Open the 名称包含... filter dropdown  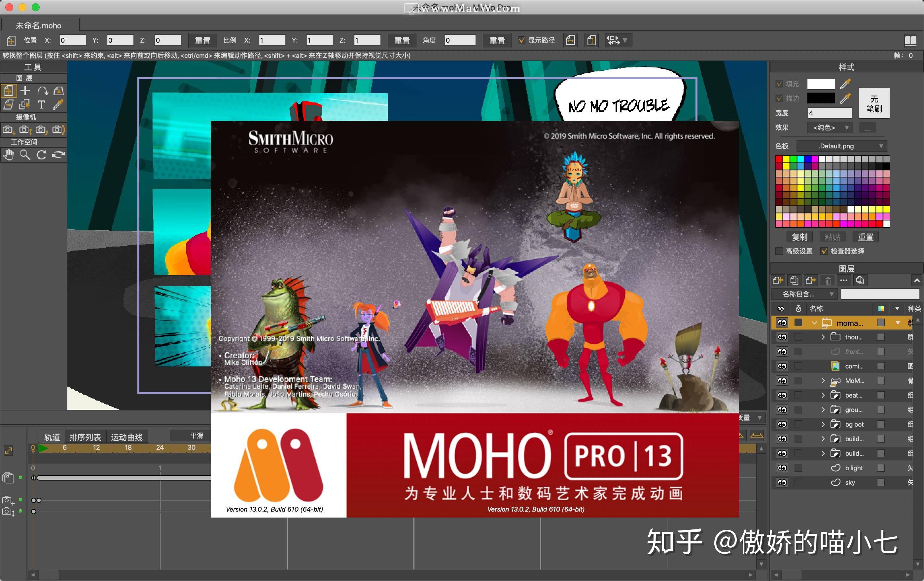(x=804, y=294)
